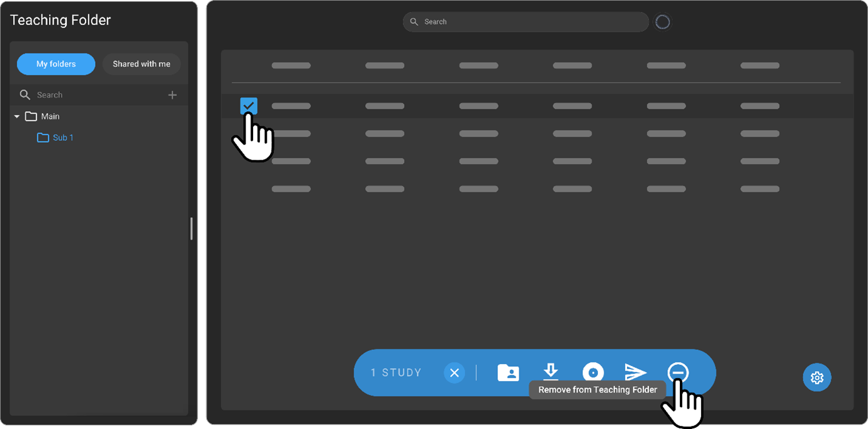Click the sidebar scrollbar handle
Image resolution: width=868 pixels, height=429 pixels.
click(x=191, y=229)
